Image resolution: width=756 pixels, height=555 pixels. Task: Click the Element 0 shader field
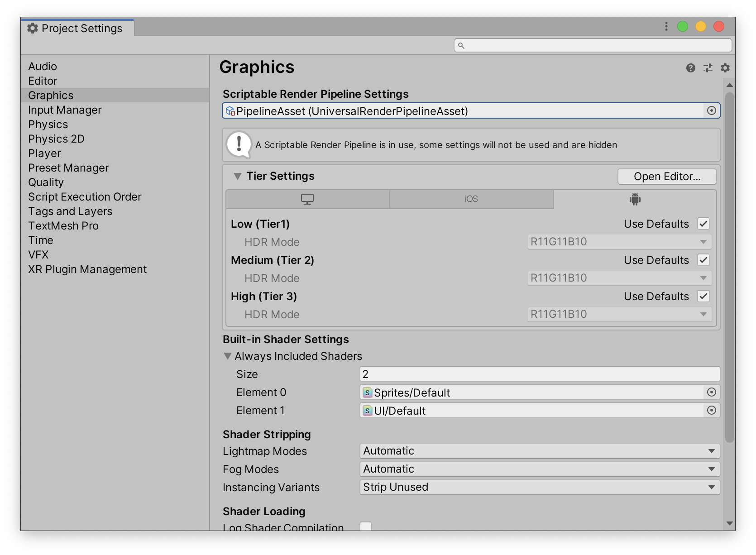pos(540,392)
